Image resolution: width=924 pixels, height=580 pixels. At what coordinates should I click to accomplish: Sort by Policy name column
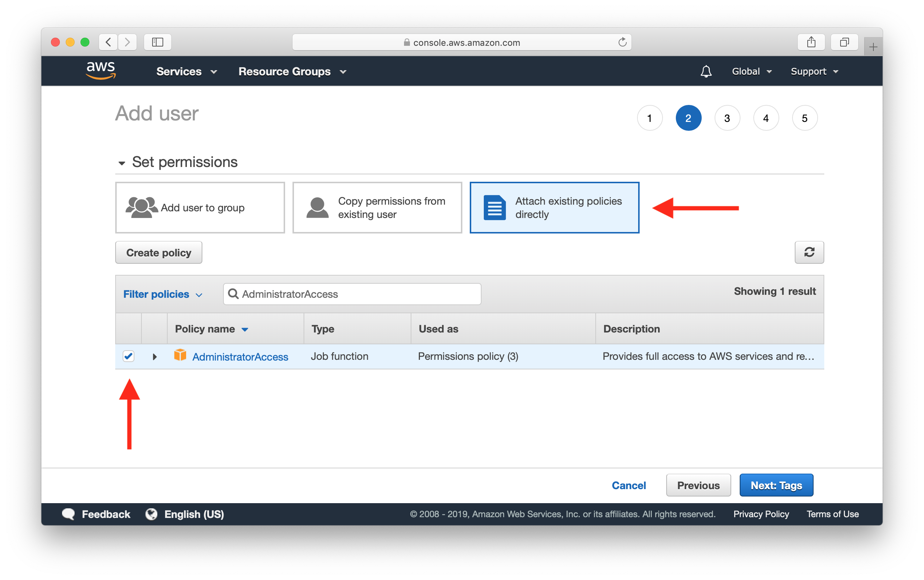pyautogui.click(x=211, y=329)
